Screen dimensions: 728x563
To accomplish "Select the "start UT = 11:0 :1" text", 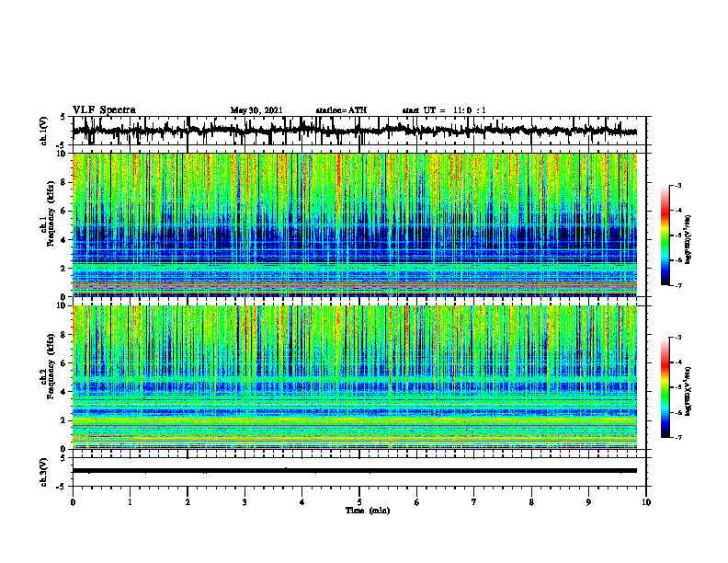I will pyautogui.click(x=444, y=110).
